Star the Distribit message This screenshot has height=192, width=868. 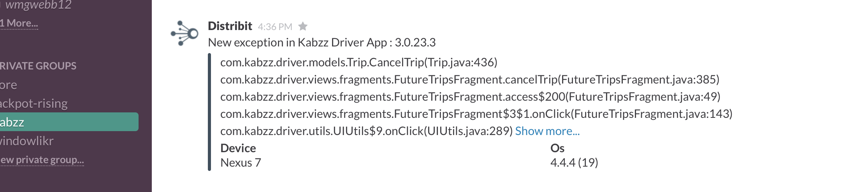(303, 26)
